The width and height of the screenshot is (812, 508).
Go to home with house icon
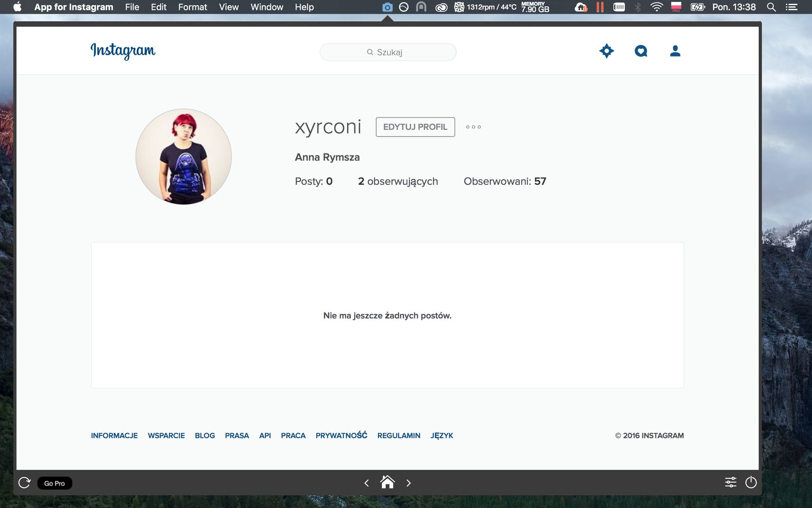[x=388, y=482]
